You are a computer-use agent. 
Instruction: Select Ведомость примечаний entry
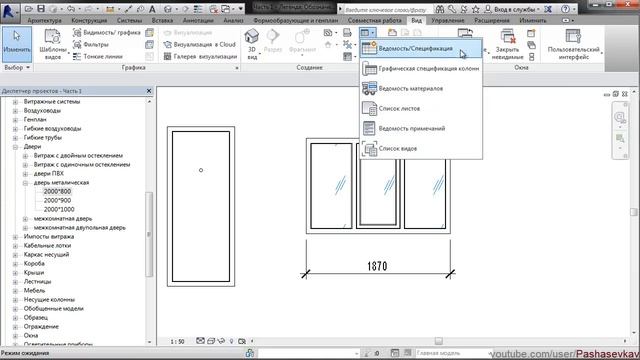tap(421, 129)
